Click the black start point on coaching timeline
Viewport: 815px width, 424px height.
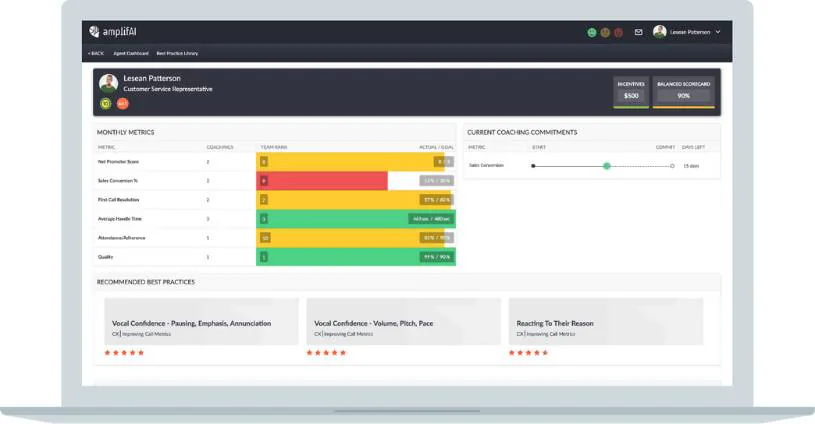point(533,166)
